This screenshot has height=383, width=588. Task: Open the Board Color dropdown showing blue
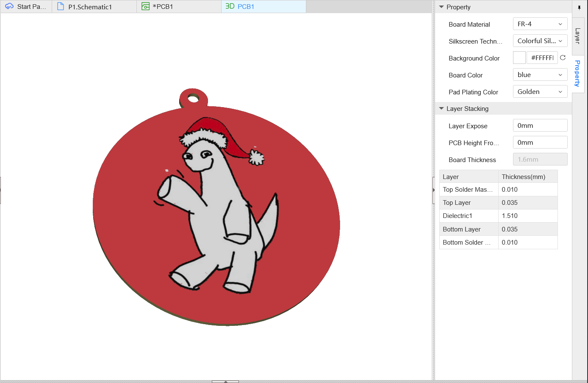point(540,75)
